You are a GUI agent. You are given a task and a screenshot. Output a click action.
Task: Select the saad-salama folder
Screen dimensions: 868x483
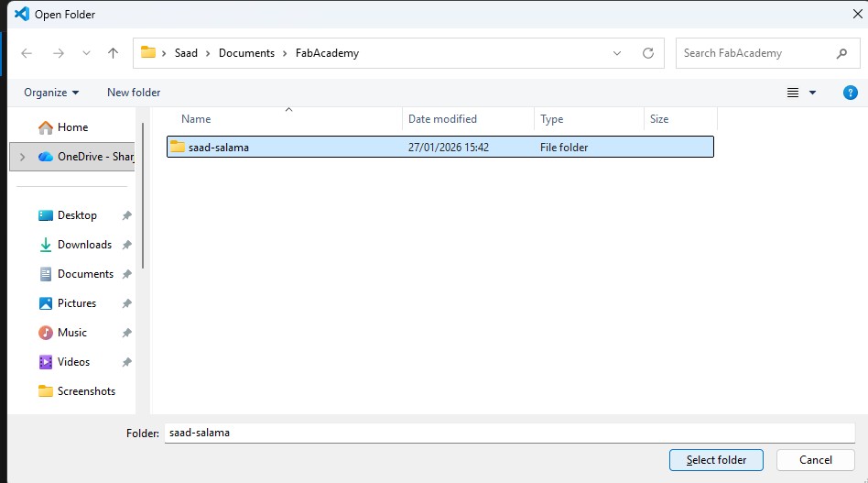pos(440,148)
